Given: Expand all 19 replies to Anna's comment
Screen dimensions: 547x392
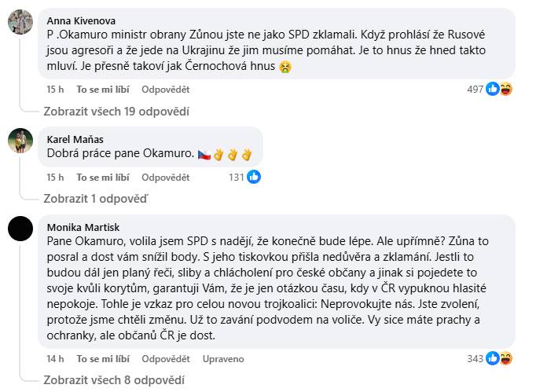Looking at the screenshot, I should [x=116, y=111].
